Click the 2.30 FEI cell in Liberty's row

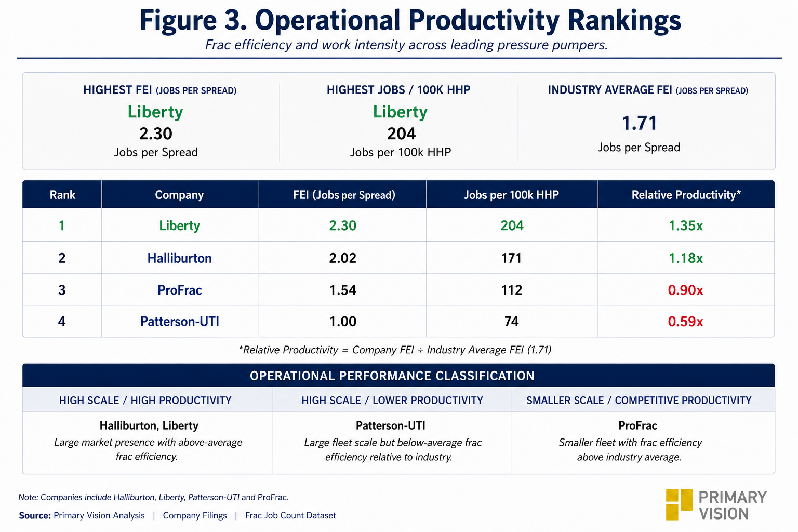pyautogui.click(x=343, y=225)
